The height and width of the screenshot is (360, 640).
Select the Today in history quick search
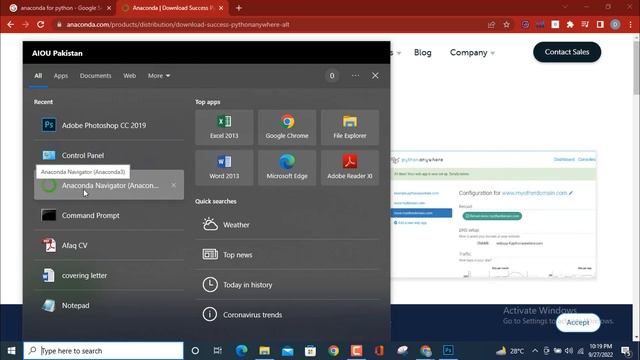click(287, 284)
